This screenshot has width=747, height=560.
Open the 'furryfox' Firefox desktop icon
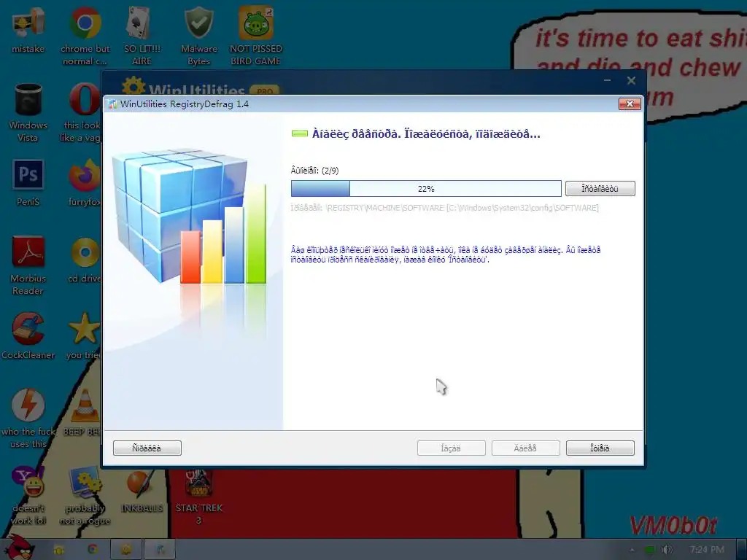pyautogui.click(x=84, y=183)
